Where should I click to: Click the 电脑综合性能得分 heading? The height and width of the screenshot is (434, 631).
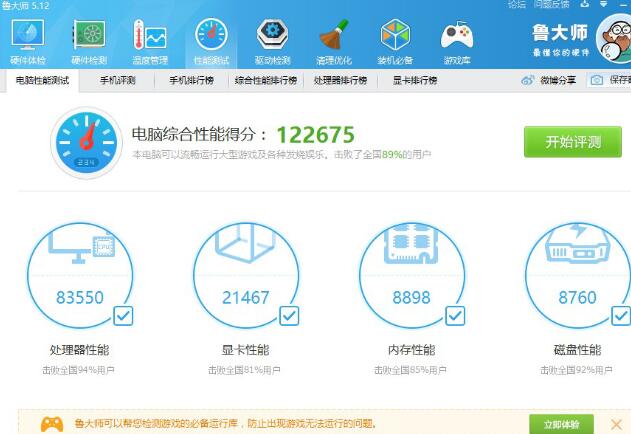(x=199, y=134)
